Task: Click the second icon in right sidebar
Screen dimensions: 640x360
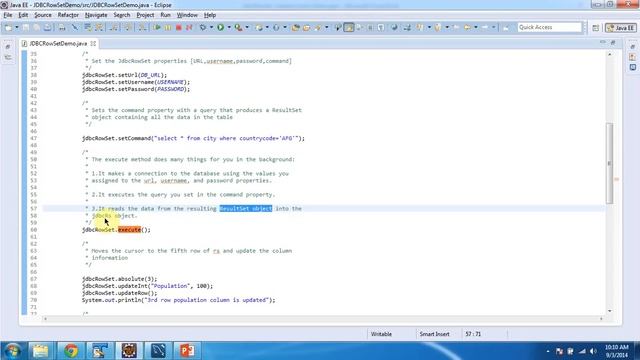Action: point(632,57)
